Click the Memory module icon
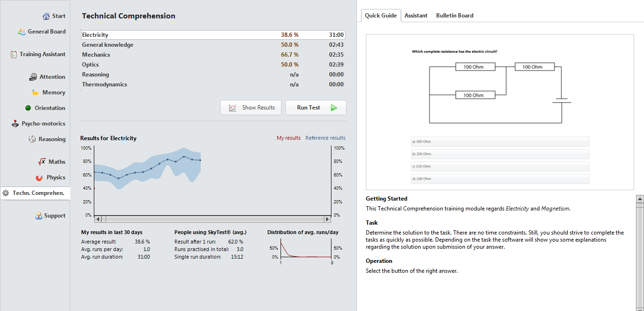This screenshot has width=644, height=311. pyautogui.click(x=35, y=92)
